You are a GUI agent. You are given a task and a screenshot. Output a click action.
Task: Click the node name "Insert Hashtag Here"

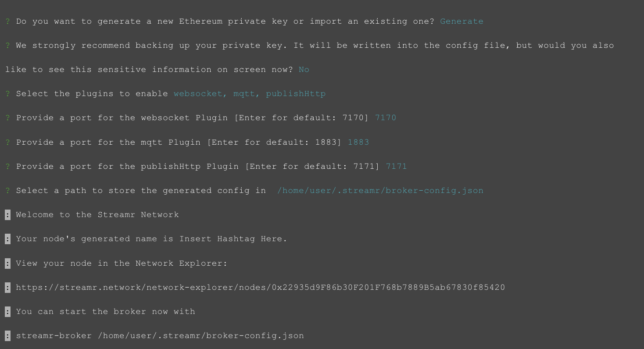click(x=233, y=239)
